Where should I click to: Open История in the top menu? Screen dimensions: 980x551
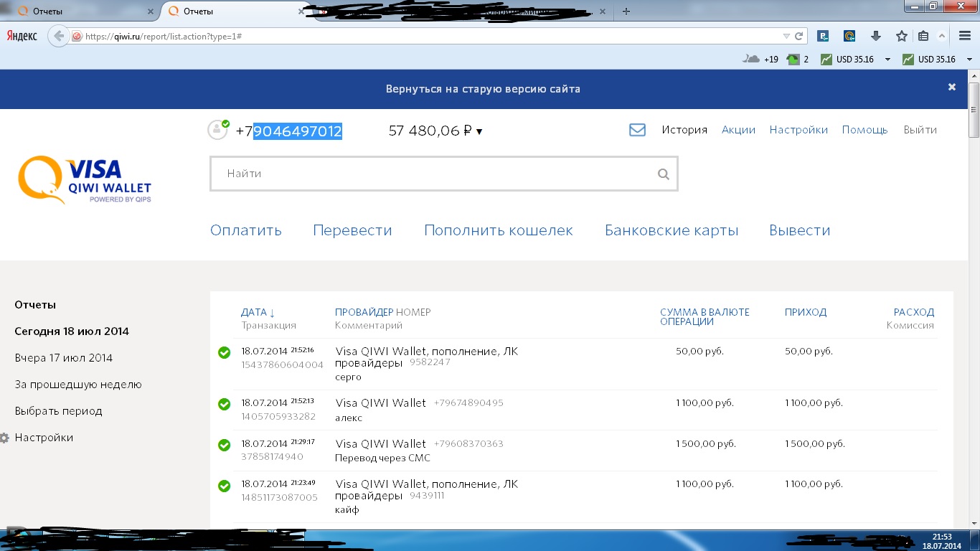tap(684, 130)
